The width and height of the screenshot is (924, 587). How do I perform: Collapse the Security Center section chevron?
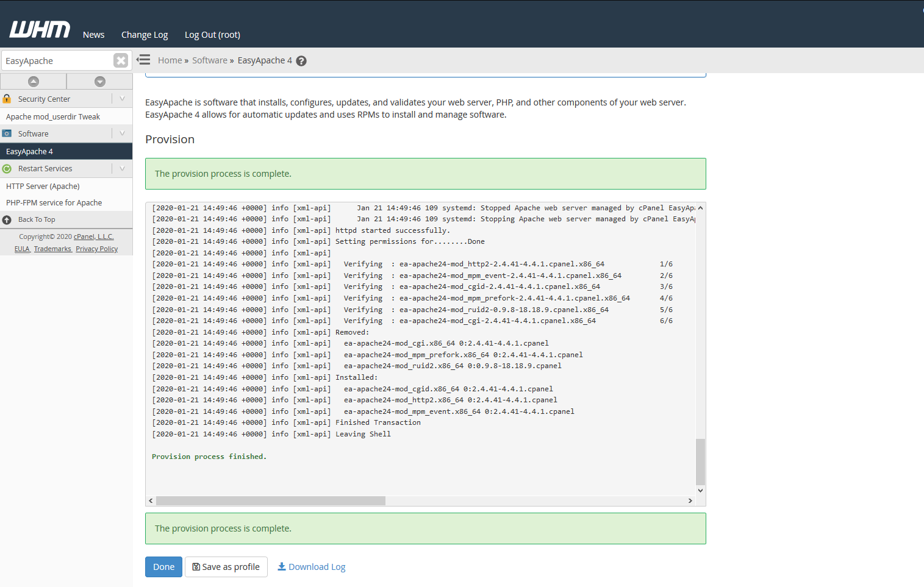pyautogui.click(x=122, y=99)
